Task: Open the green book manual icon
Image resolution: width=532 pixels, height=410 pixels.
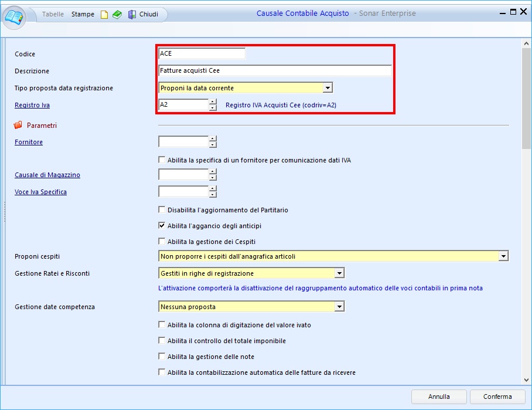Action: 117,15
